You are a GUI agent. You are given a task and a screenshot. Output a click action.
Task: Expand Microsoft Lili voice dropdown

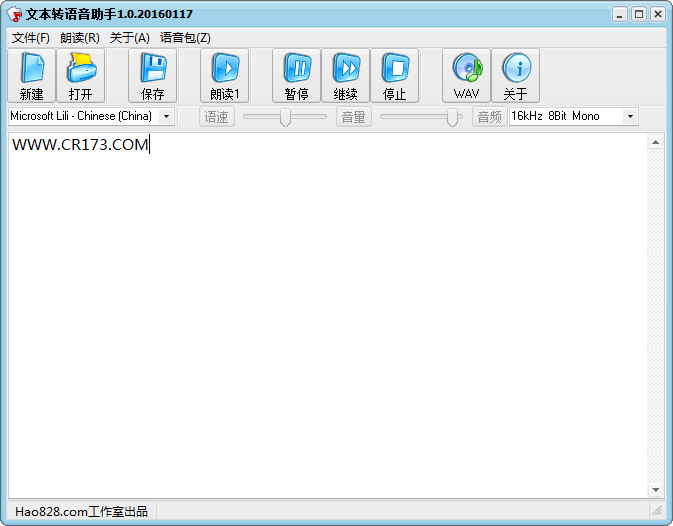click(x=167, y=116)
